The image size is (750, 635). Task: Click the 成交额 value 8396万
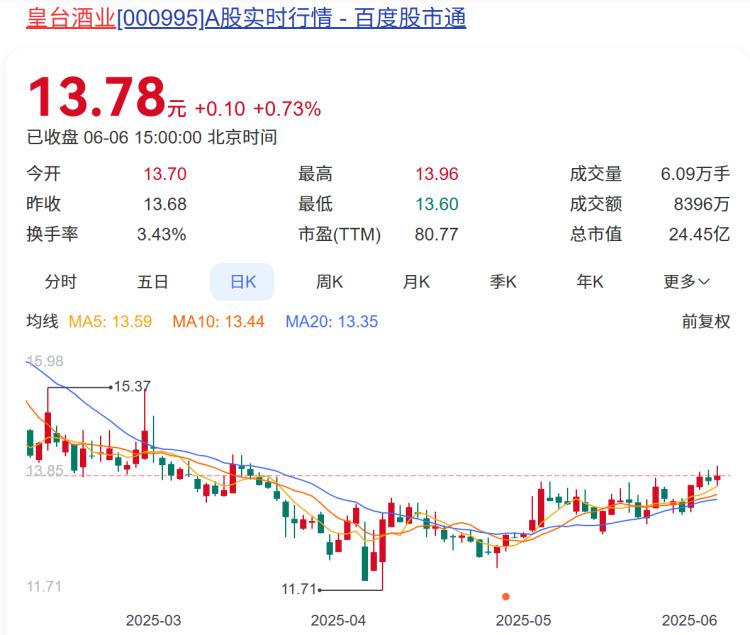pos(702,204)
